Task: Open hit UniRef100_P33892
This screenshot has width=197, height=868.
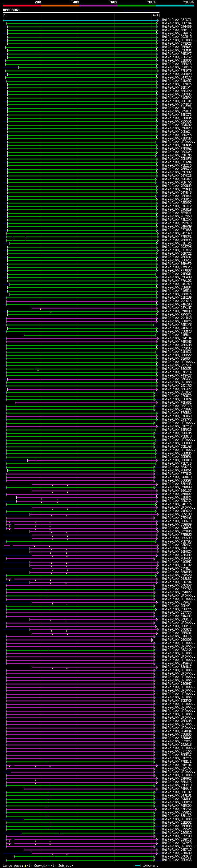Action: point(176,410)
